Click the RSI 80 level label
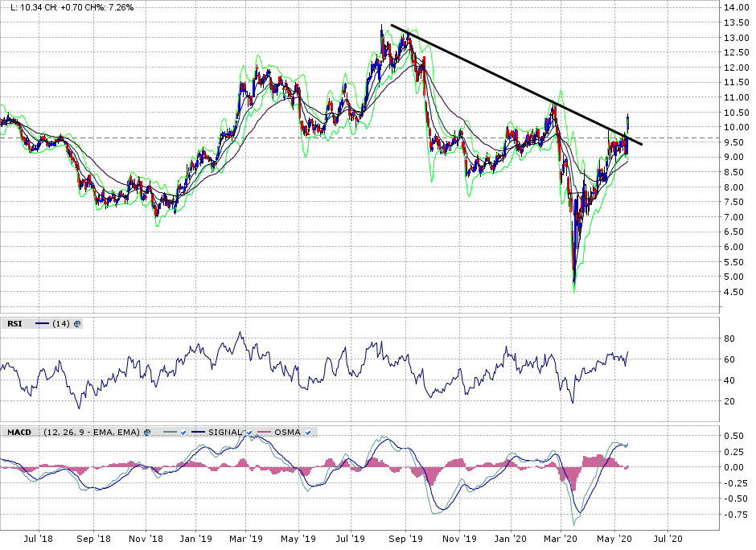Viewport: 756px width, 550px height. click(x=729, y=339)
